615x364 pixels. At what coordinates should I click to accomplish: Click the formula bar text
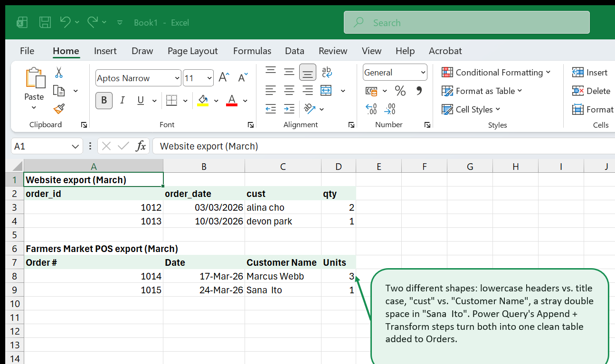[x=209, y=146]
